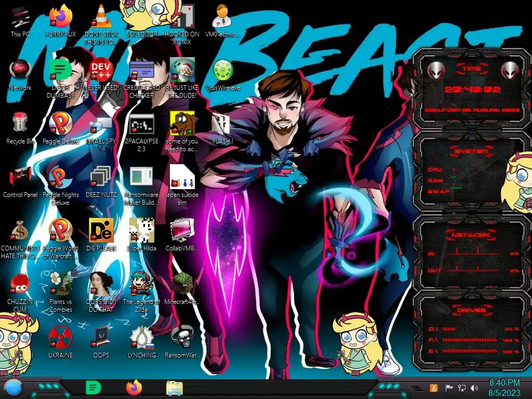The image size is (532, 399).
Task: Open This PC desktop icon
Action: click(20, 21)
